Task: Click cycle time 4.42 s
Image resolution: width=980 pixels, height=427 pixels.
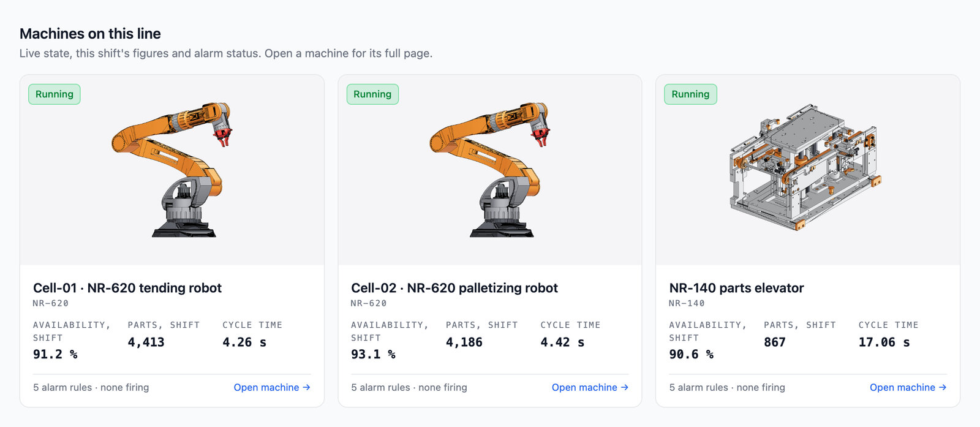Action: point(562,342)
